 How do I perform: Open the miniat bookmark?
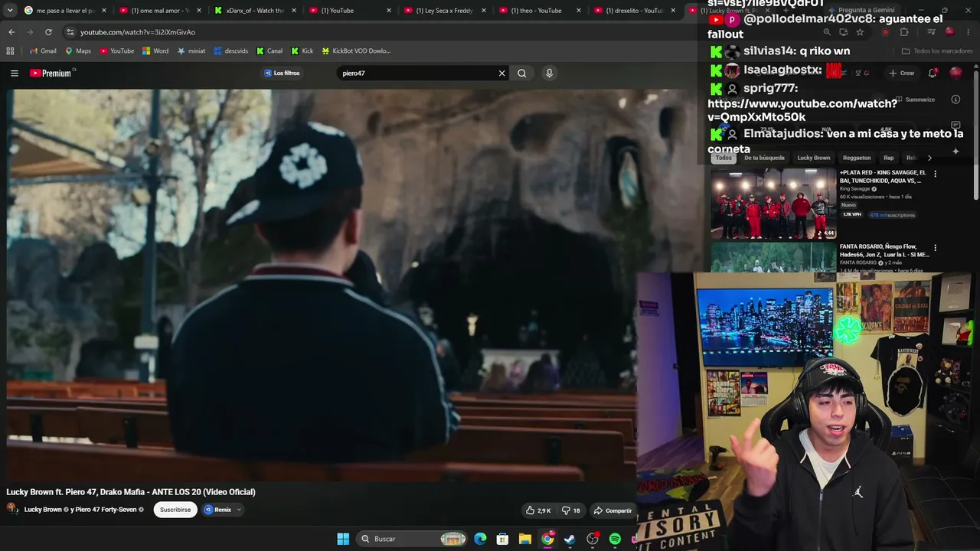point(191,51)
